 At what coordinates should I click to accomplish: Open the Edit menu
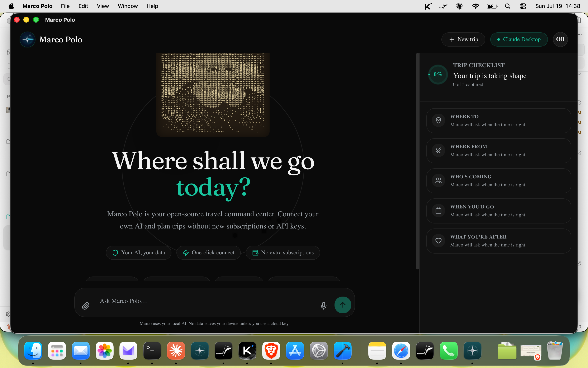(x=83, y=6)
